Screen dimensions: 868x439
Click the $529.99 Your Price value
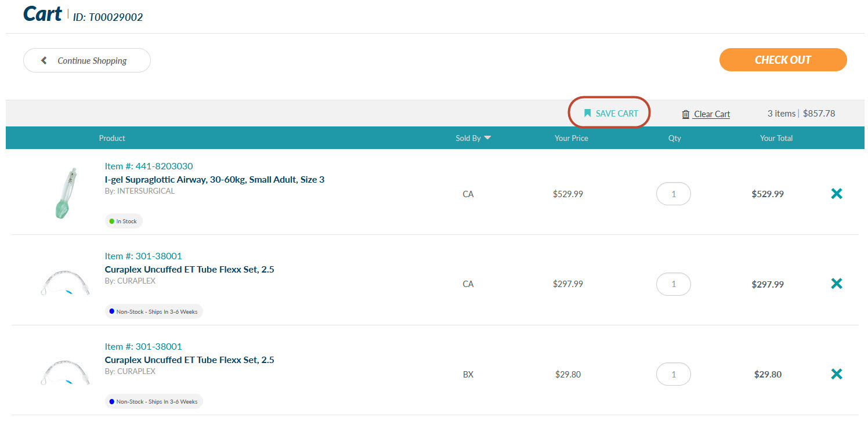(x=568, y=194)
